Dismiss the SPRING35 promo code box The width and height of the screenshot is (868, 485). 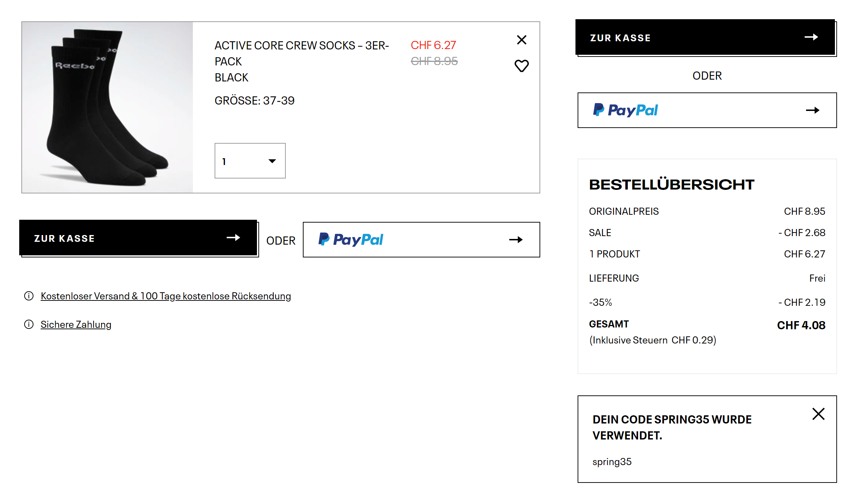pyautogui.click(x=818, y=414)
